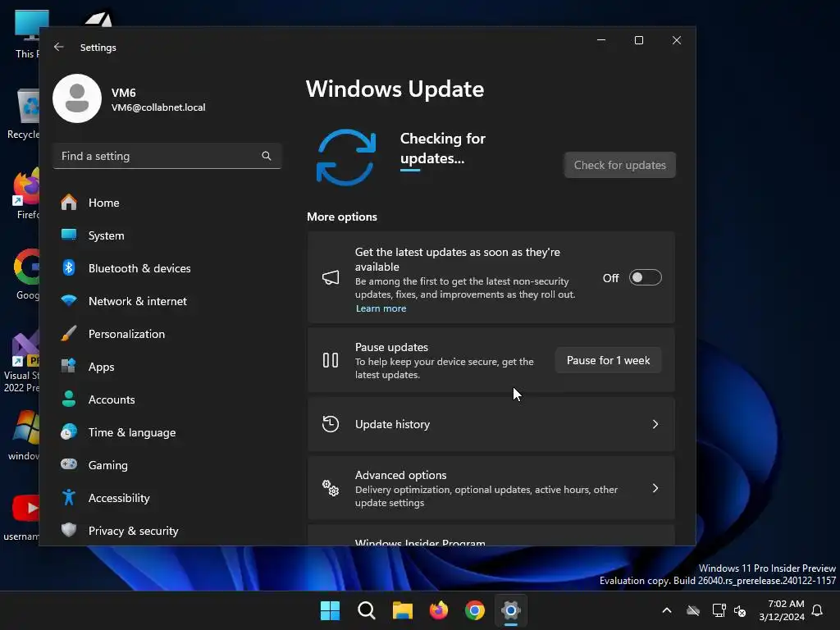
Task: Click Pause for 1 week button
Action: click(x=608, y=360)
